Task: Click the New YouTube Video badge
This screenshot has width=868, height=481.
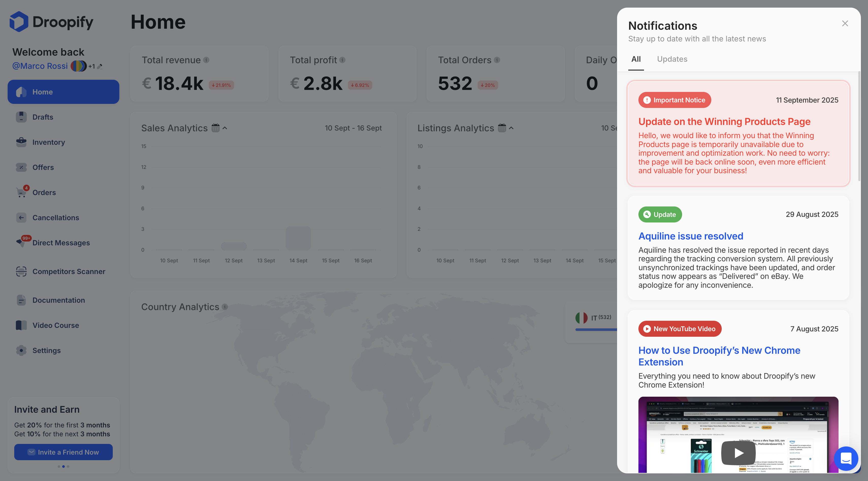Action: click(x=680, y=329)
